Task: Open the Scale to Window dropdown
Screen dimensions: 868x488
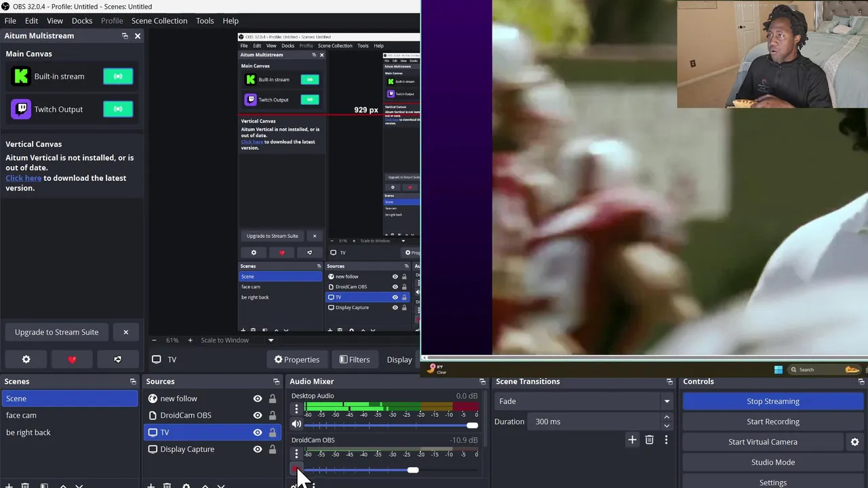Action: [237, 340]
